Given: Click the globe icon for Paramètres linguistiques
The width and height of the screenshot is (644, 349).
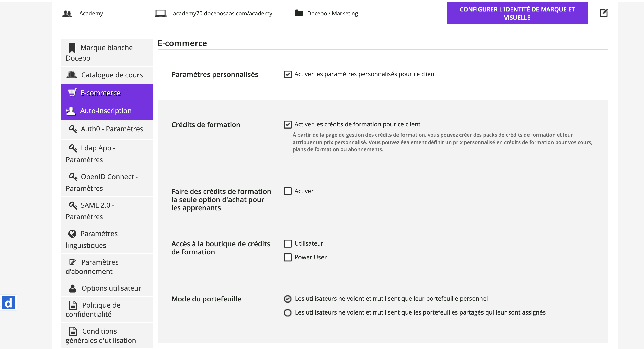Looking at the screenshot, I should 72,234.
